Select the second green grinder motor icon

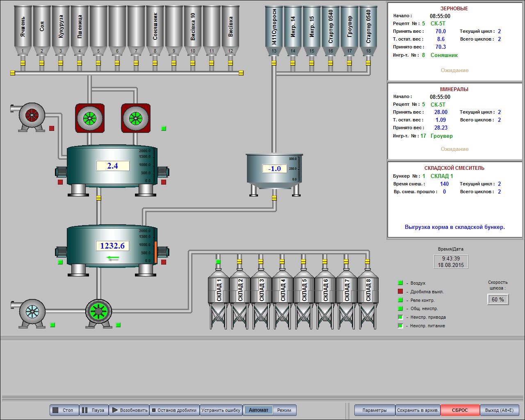pos(135,118)
